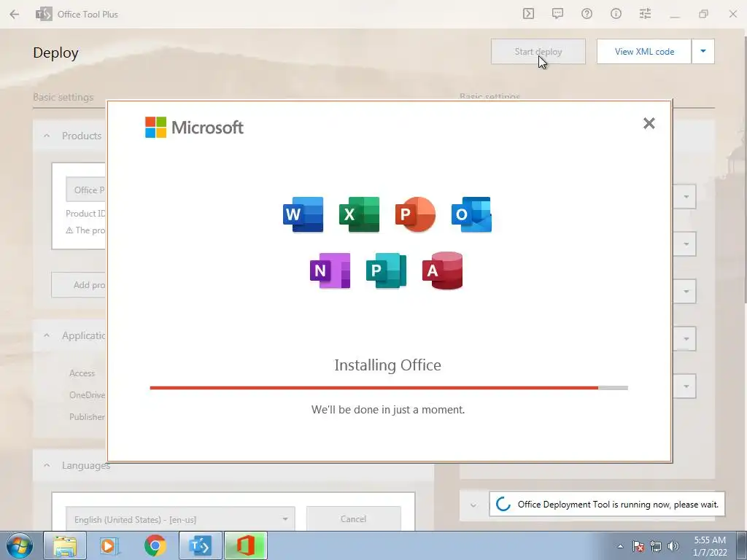This screenshot has height=560, width=747.
Task: Open the Windows Start menu
Action: 20,545
